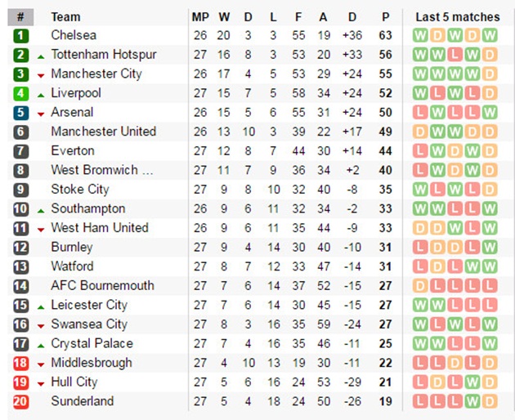This screenshot has height=420, width=515.
Task: Sort table by the # column header
Action: tap(20, 17)
